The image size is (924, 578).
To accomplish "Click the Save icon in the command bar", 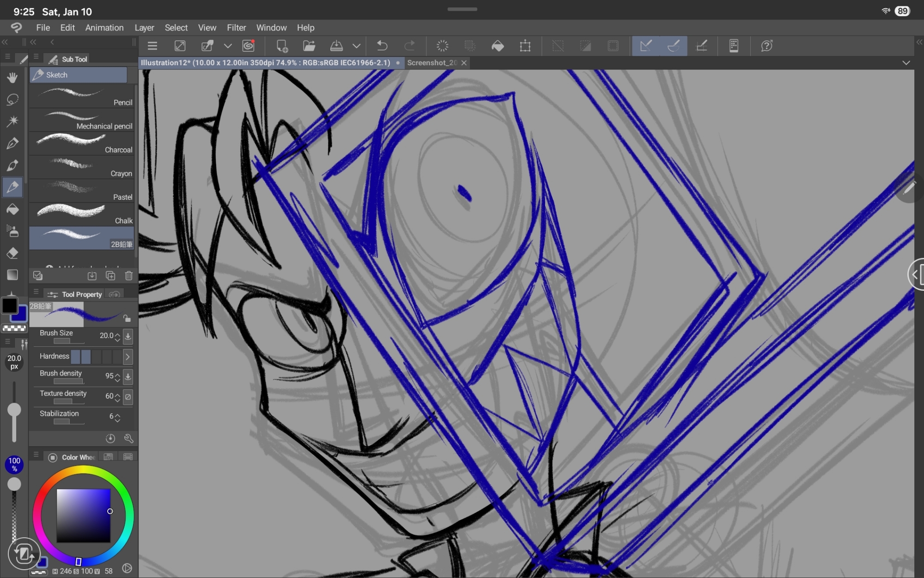I will [x=336, y=46].
